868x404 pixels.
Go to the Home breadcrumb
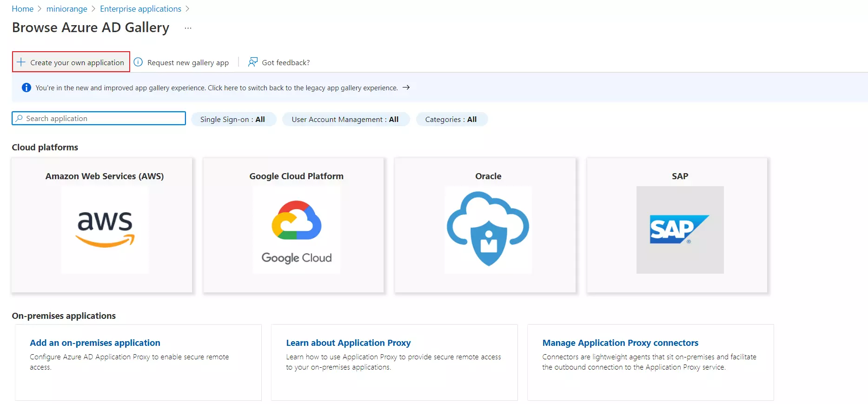click(22, 9)
